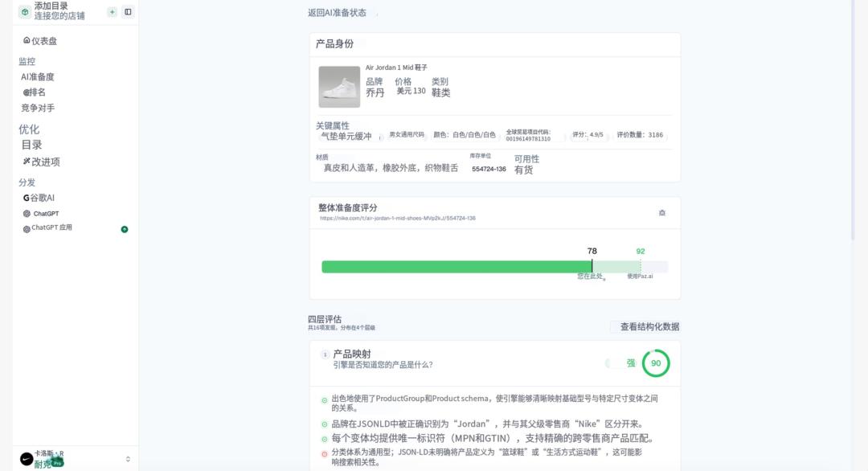Expand the 产品映射 section header

click(495, 363)
